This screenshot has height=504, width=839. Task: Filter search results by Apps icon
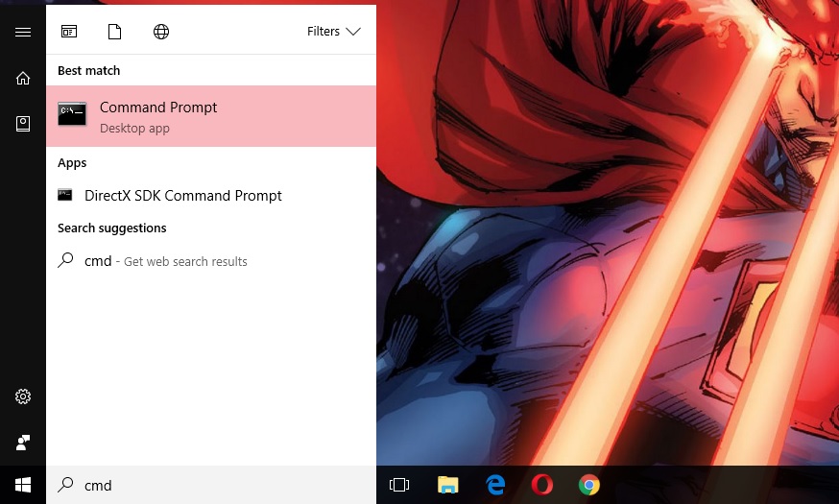(x=69, y=32)
